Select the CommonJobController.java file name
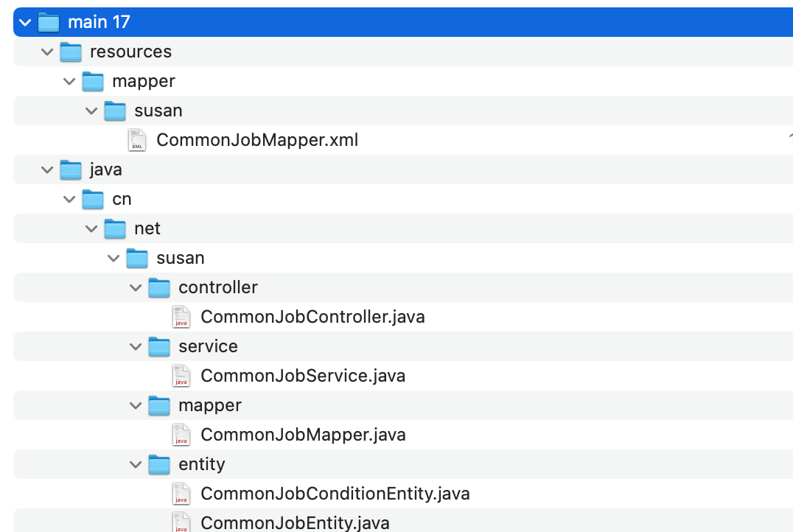This screenshot has height=532, width=793. tap(312, 317)
